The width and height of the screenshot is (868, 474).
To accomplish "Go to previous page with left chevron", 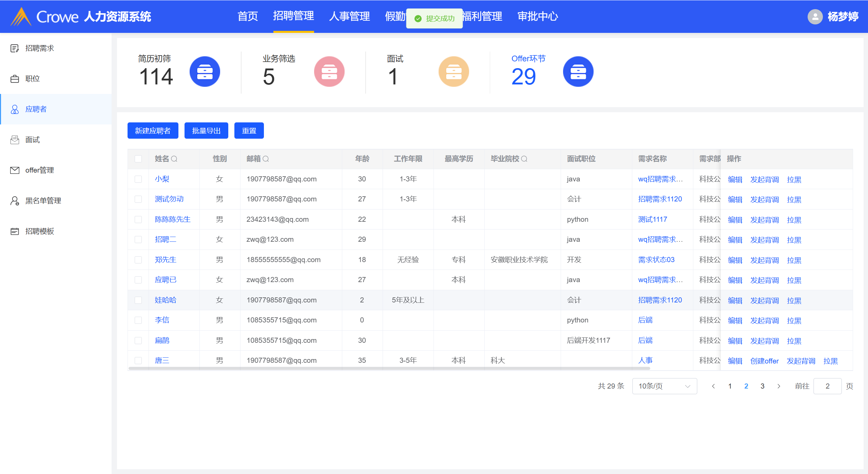I will click(713, 386).
